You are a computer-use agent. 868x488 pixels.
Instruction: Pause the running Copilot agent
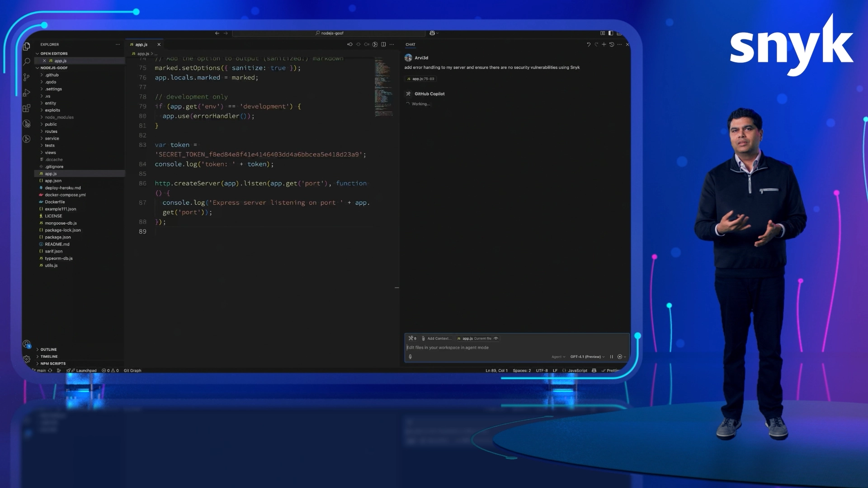(611, 357)
